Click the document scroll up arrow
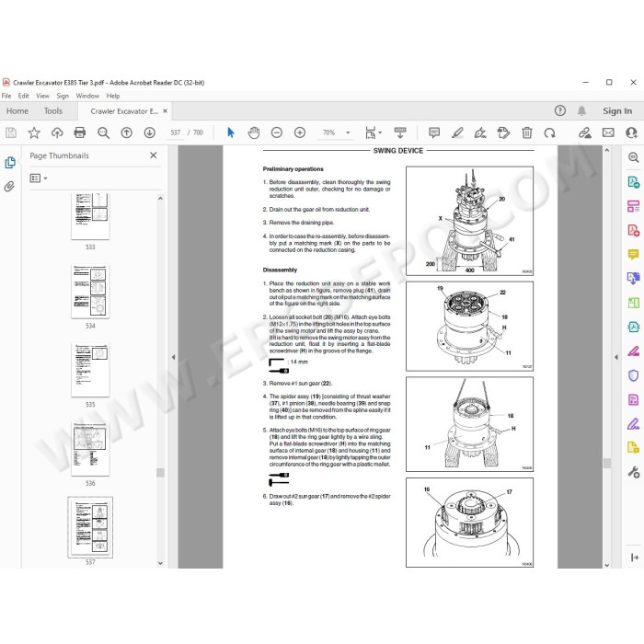The width and height of the screenshot is (644, 644). click(x=607, y=150)
